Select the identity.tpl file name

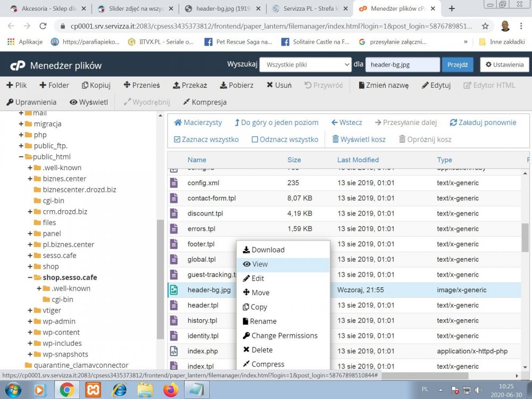[x=203, y=336]
